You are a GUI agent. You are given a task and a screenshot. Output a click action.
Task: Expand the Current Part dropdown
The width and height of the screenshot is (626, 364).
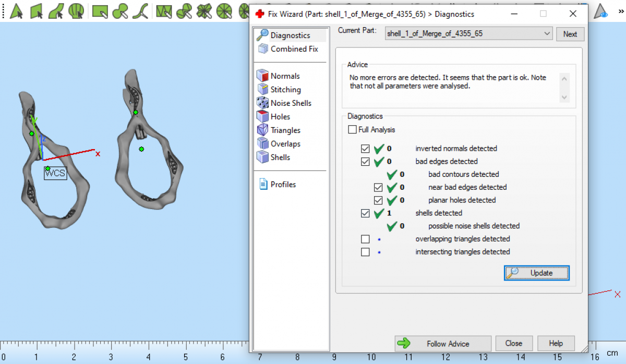coord(546,34)
